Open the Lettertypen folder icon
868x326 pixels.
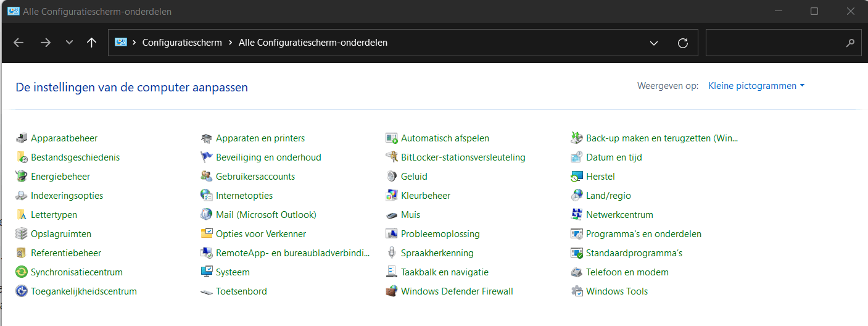pos(22,215)
